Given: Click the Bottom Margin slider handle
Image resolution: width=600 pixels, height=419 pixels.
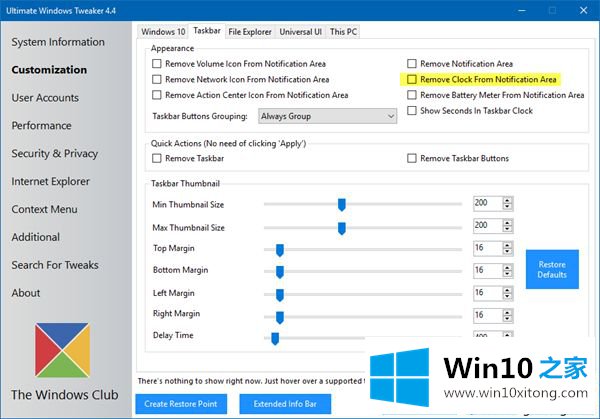Looking at the screenshot, I should point(280,272).
